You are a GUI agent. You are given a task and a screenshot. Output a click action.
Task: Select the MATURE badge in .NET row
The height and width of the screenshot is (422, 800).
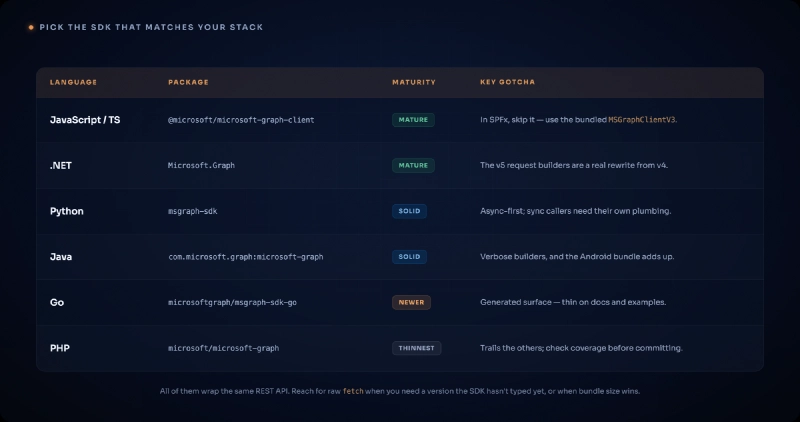tap(413, 165)
